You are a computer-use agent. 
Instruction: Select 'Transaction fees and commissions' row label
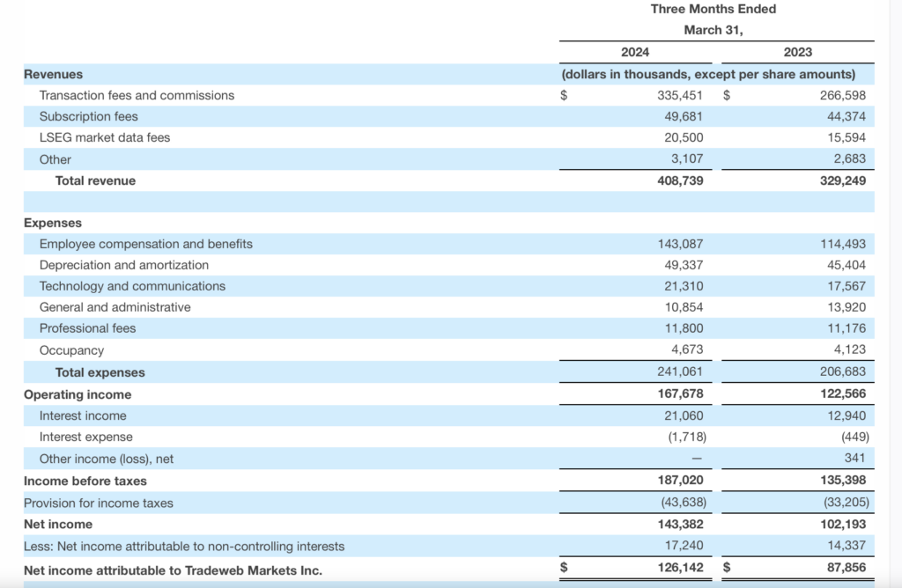[137, 95]
